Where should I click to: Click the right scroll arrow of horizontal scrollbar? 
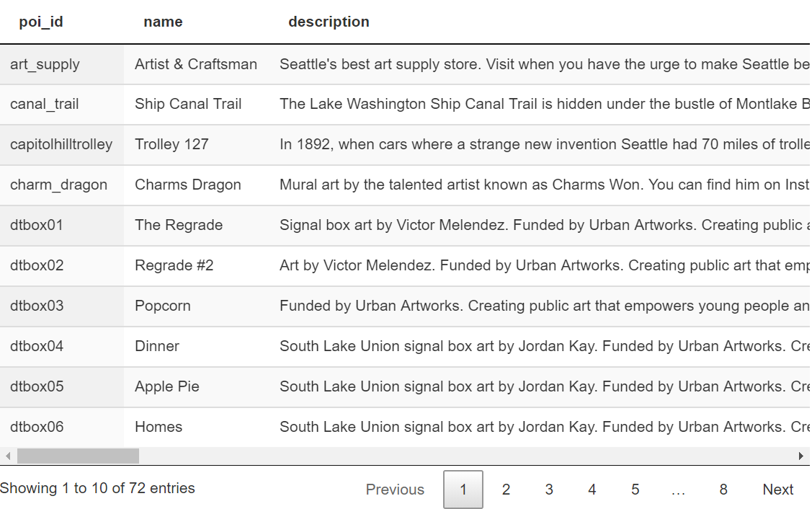801,456
